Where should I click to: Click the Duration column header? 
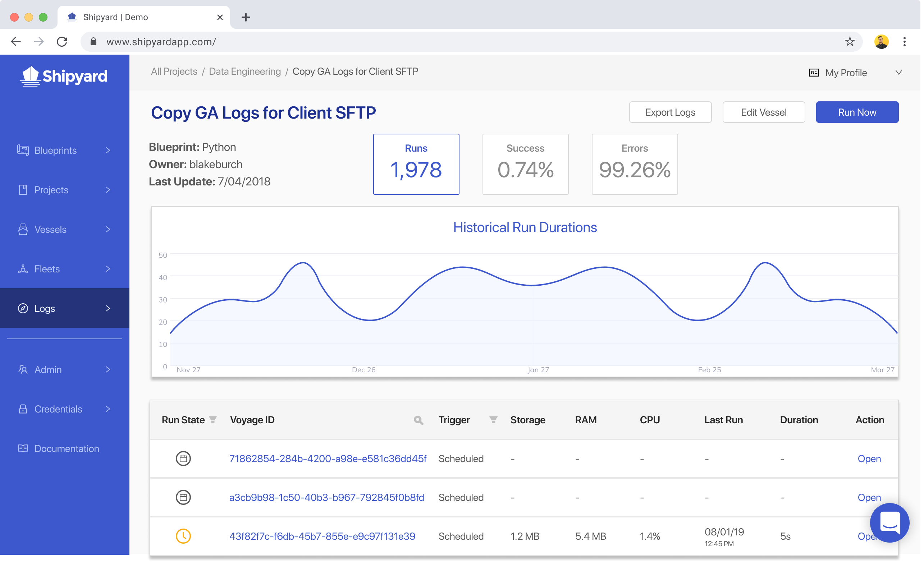click(799, 420)
